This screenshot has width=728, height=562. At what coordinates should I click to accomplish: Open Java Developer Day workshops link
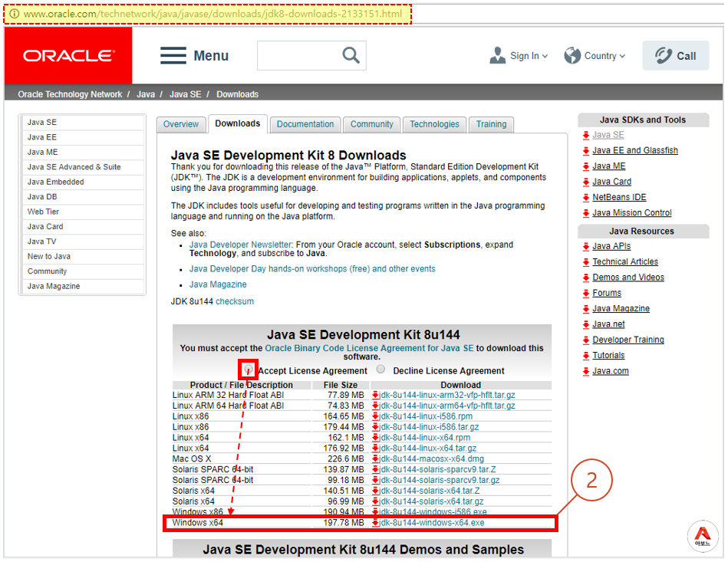(312, 269)
